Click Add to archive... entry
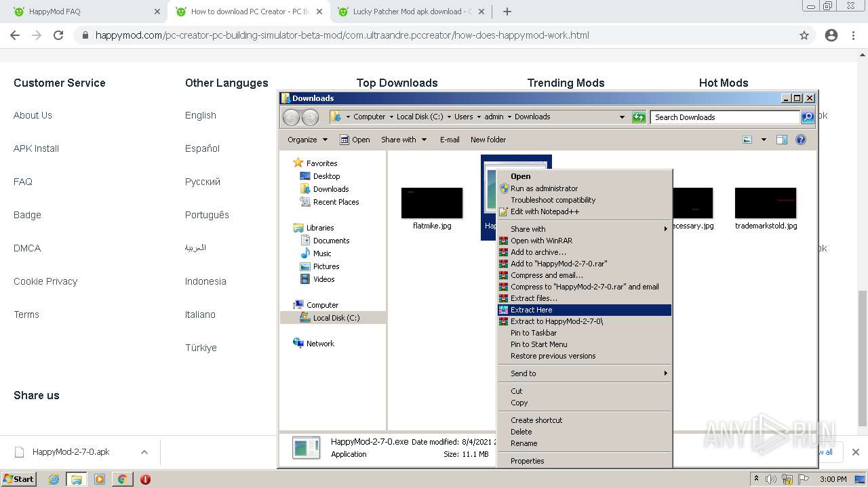 pos(585,252)
